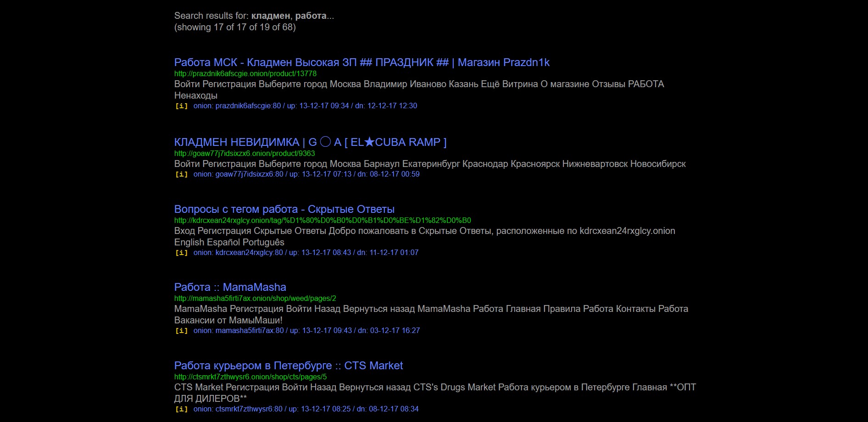This screenshot has width=868, height=422.
Task: Click the 'Работа :: MamaMasha' result heading
Action: [230, 287]
